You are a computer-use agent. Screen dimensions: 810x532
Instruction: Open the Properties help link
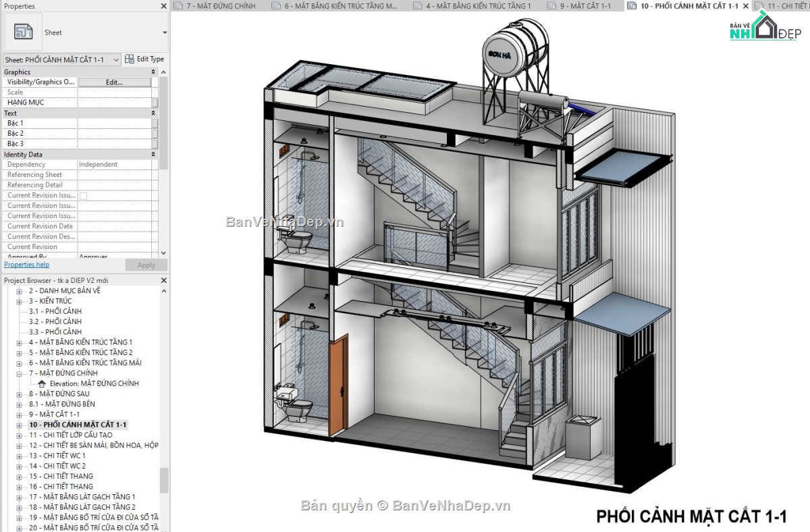pyautogui.click(x=26, y=264)
